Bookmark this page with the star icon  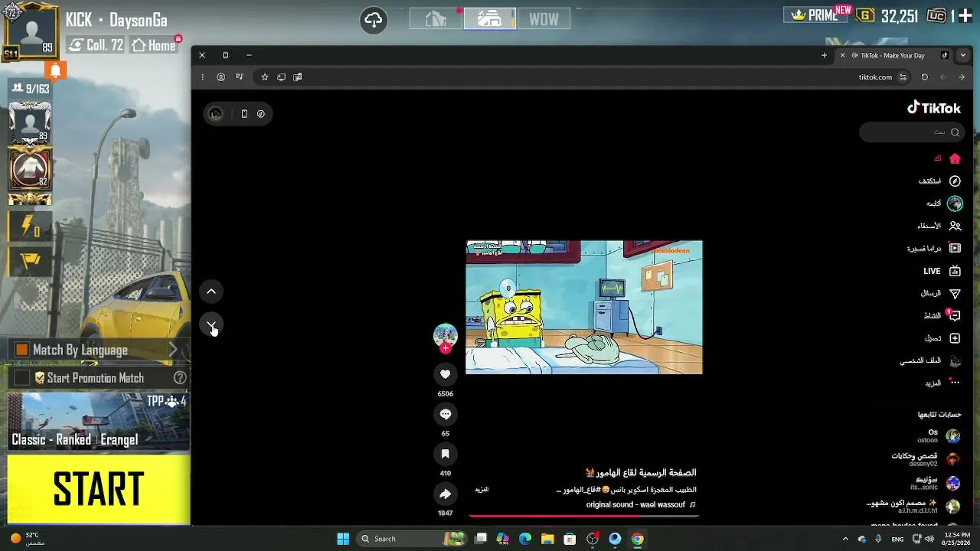265,77
